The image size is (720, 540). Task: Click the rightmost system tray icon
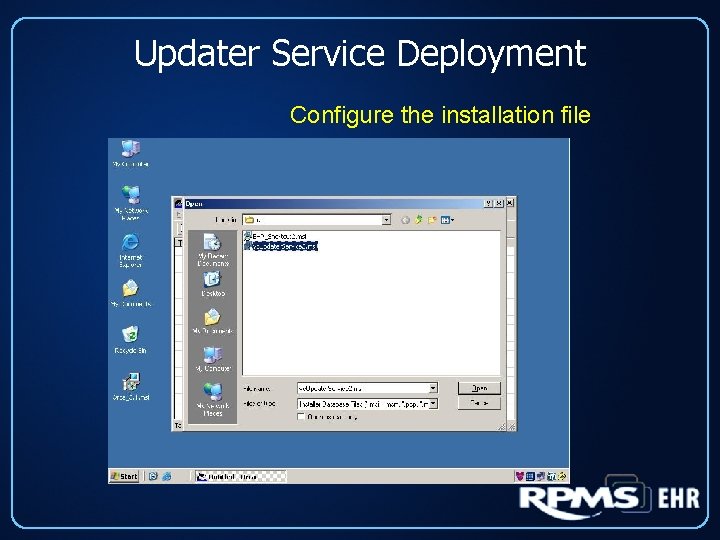coord(562,476)
